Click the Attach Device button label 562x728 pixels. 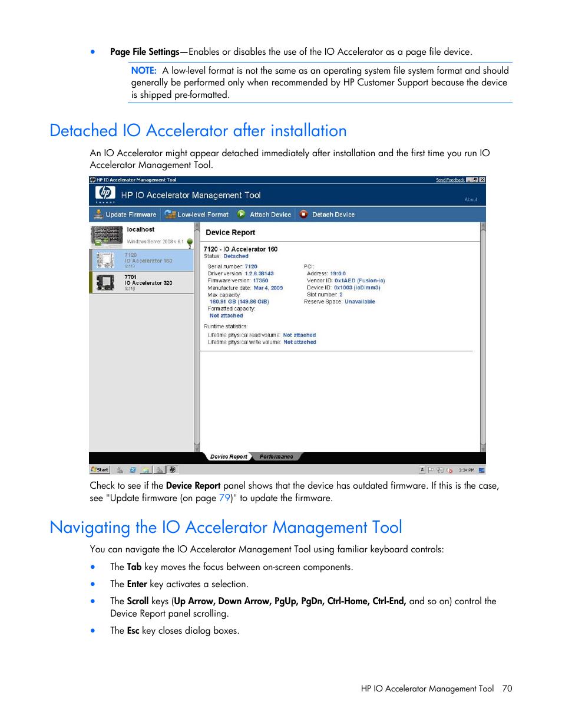point(270,215)
